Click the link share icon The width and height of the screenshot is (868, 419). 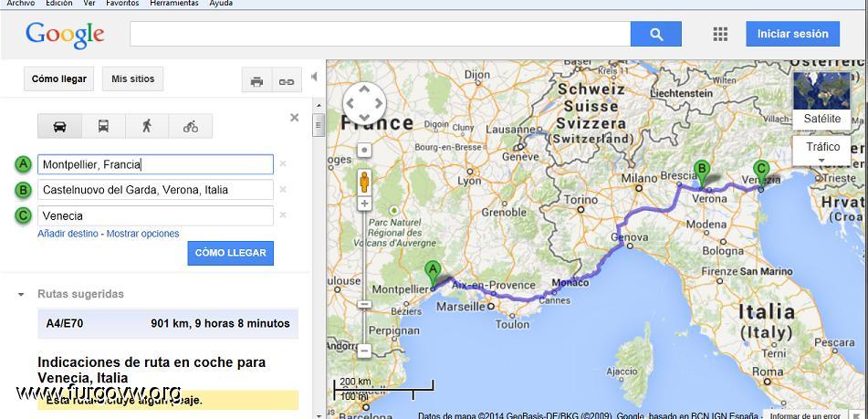pyautogui.click(x=287, y=81)
